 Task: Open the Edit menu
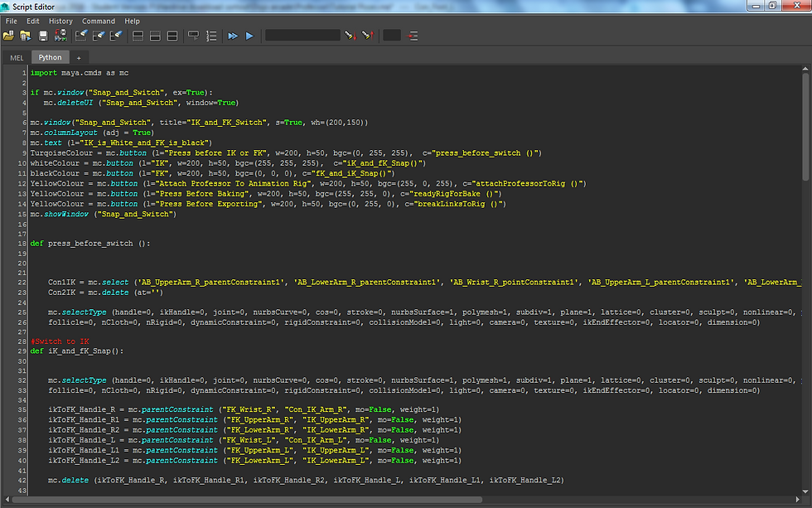33,22
